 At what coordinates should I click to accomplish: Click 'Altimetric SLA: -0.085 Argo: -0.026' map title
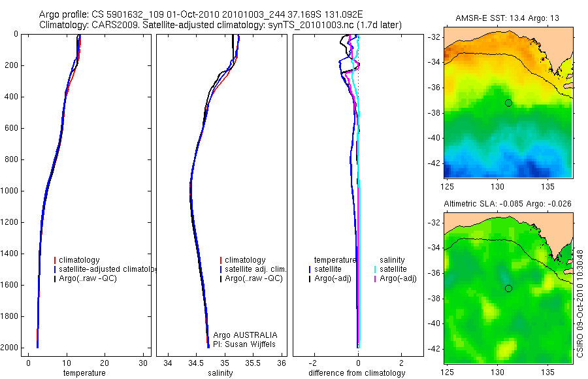pos(508,204)
